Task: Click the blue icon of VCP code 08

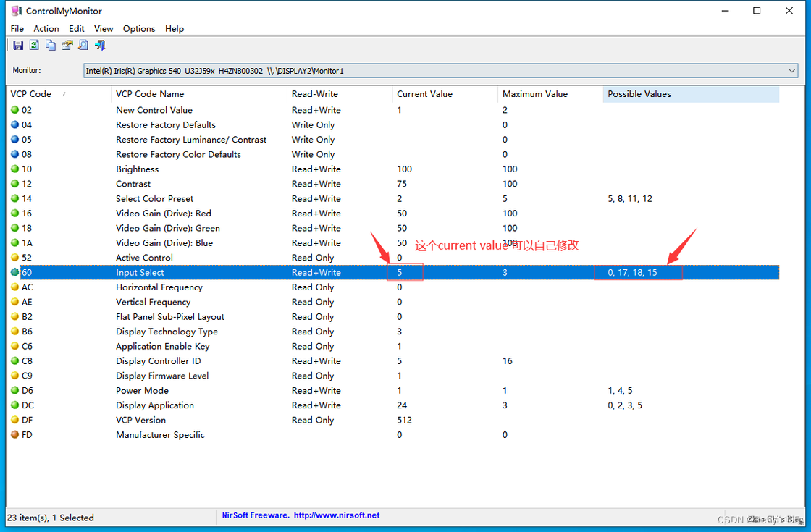Action: (x=15, y=154)
